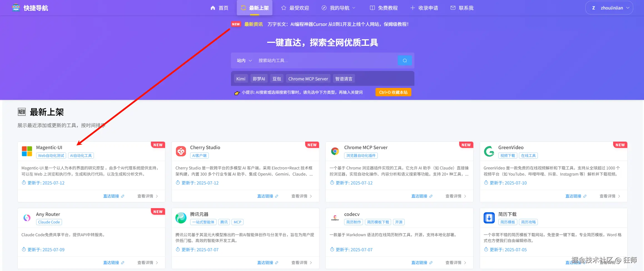Click the link icon on GreenVideo 直达链接
644x271 pixels.
[x=585, y=196]
